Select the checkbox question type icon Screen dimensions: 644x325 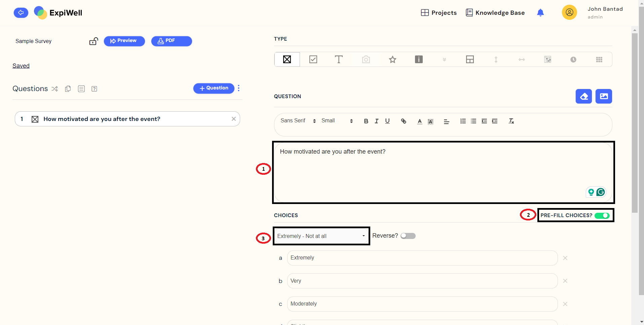pyautogui.click(x=313, y=59)
